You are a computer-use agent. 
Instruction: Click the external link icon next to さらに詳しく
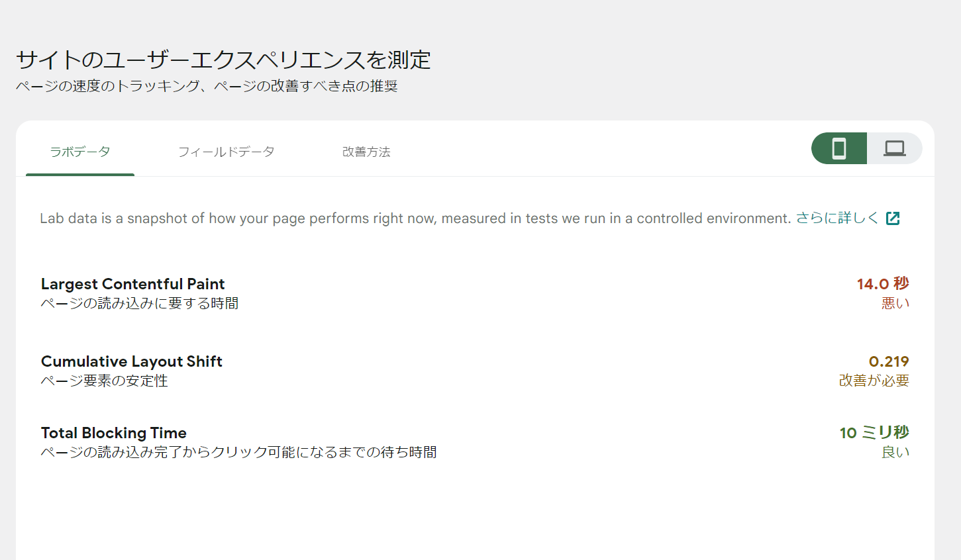893,217
